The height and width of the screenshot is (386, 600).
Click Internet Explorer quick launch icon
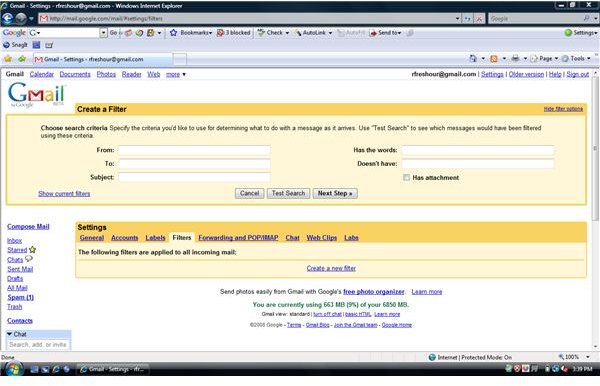coord(56,369)
